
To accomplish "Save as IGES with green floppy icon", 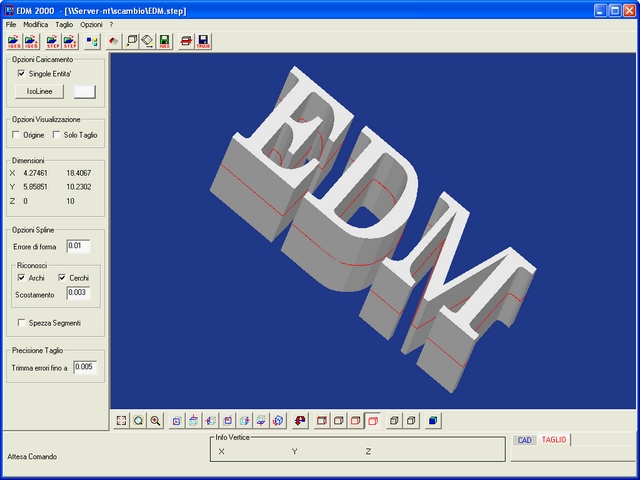I will tap(164, 41).
